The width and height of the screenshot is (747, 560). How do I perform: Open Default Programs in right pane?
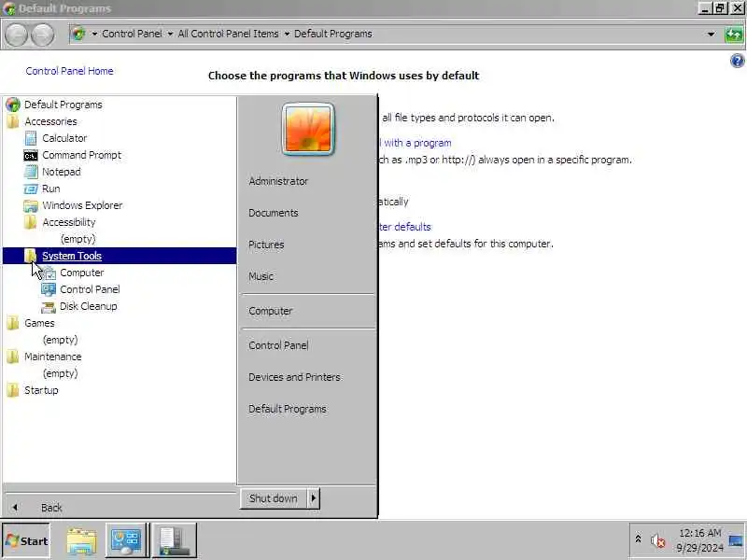pyautogui.click(x=288, y=409)
